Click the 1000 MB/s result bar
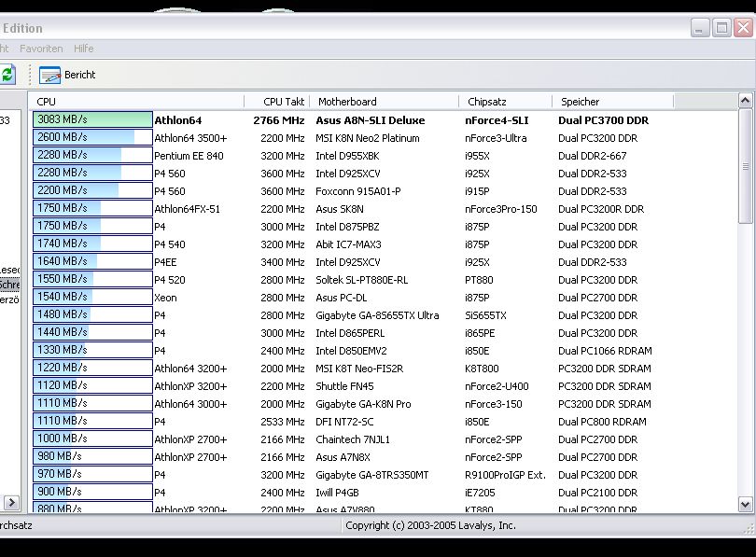Screen dimensions: 756x557 click(x=92, y=439)
